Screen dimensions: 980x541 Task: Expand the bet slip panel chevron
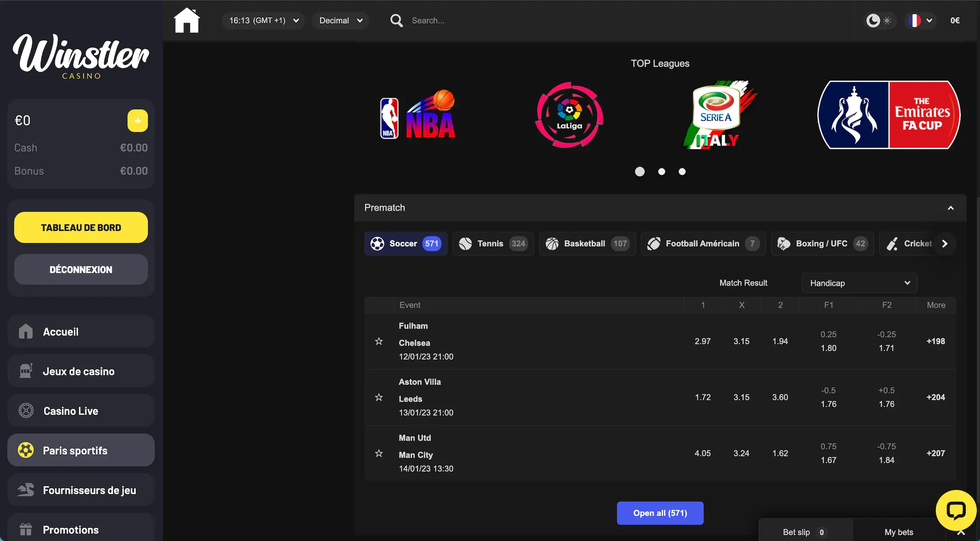click(961, 532)
